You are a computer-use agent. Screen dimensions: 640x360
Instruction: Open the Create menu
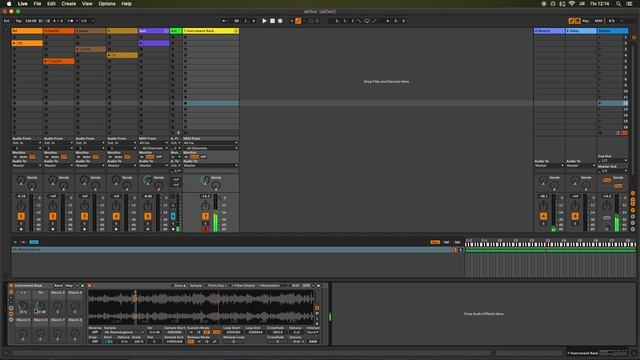[x=69, y=4]
